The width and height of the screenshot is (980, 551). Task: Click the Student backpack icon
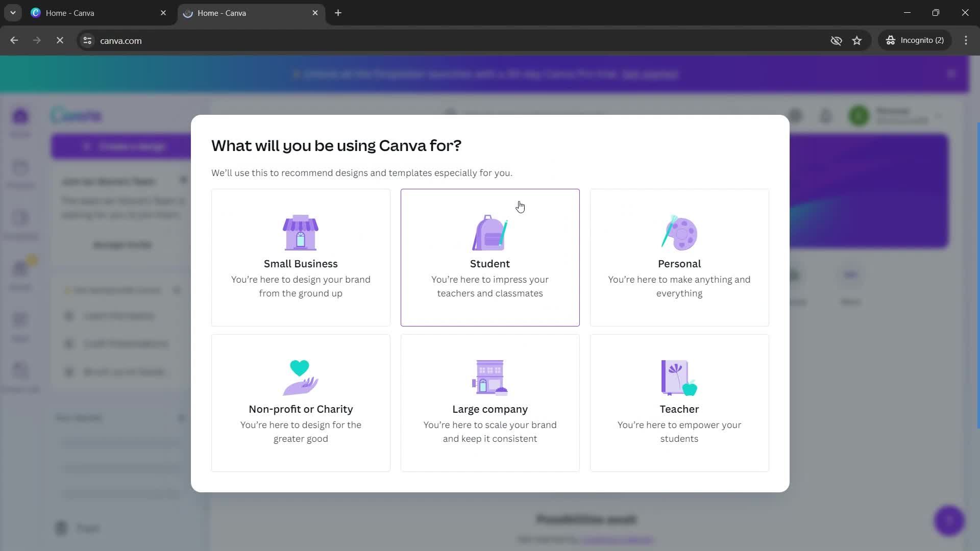point(490,233)
